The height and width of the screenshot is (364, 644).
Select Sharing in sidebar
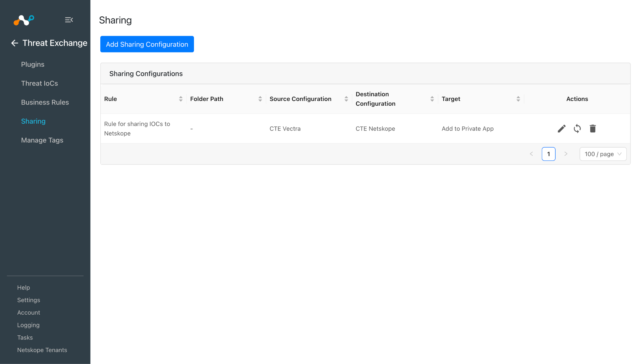(x=33, y=121)
